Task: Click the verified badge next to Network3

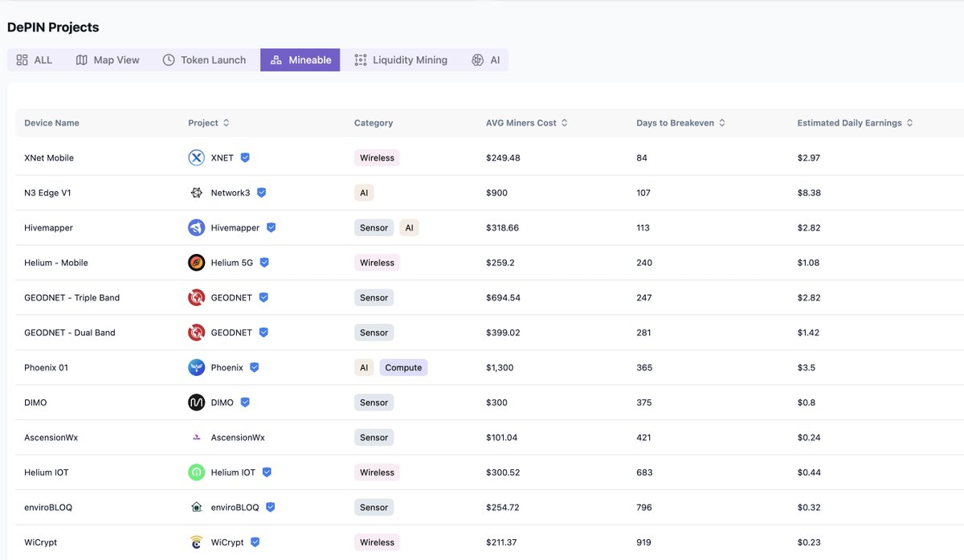Action: tap(261, 193)
